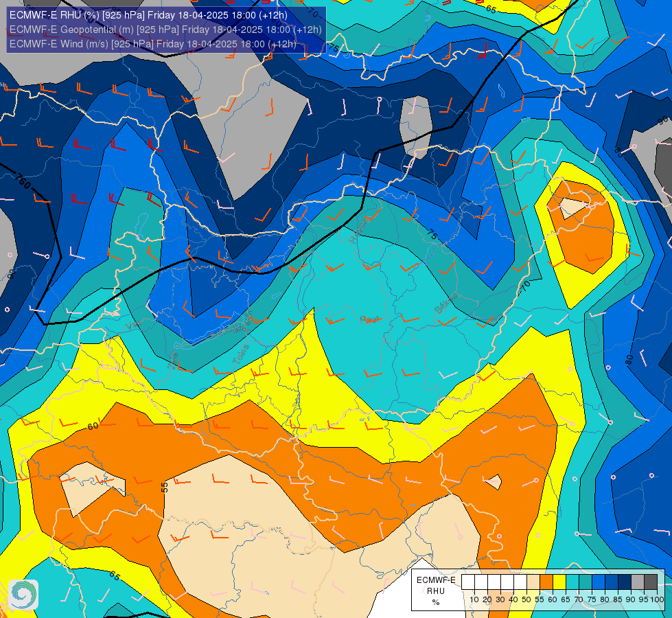Click the '55' humidity contour label on map
Image resolution: width=672 pixels, height=618 pixels.
(x=165, y=487)
